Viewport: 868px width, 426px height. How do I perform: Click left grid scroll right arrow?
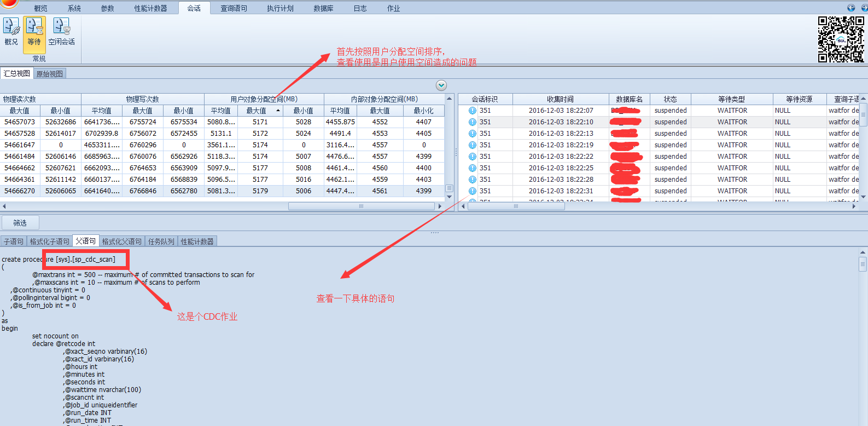[x=440, y=206]
